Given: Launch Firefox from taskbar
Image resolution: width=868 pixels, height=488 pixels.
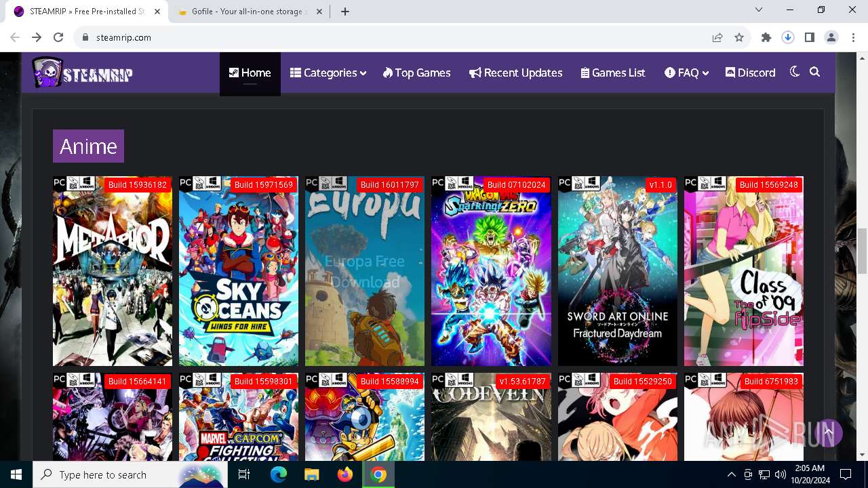Looking at the screenshot, I should click(345, 474).
